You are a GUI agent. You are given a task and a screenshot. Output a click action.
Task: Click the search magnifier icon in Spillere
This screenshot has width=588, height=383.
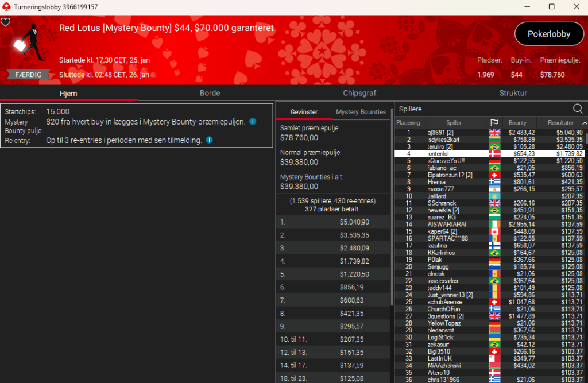coord(578,109)
